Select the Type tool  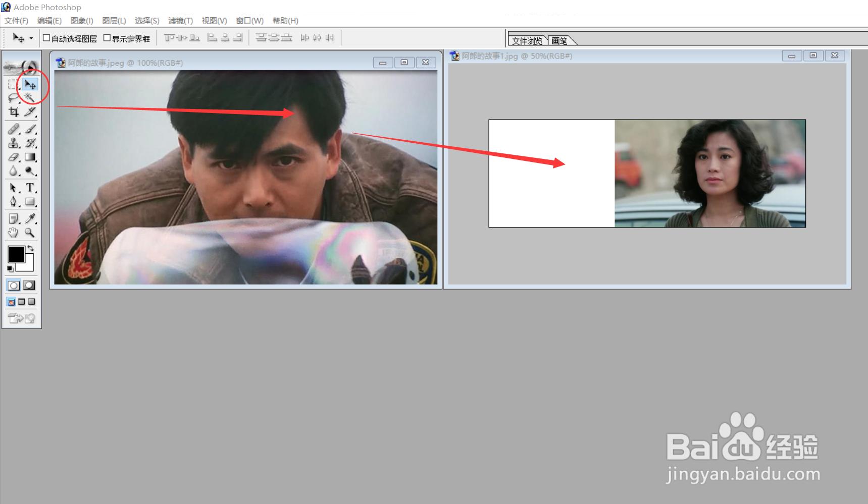[30, 188]
